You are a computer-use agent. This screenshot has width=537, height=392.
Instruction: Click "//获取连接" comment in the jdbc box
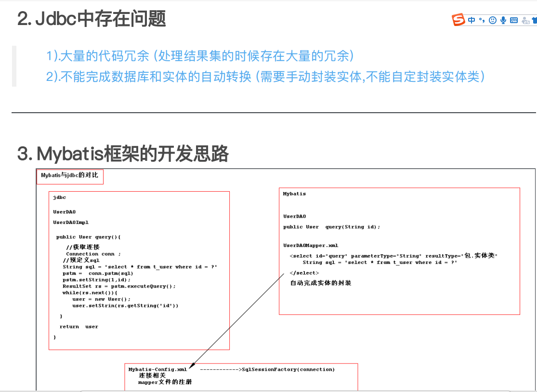(x=83, y=247)
